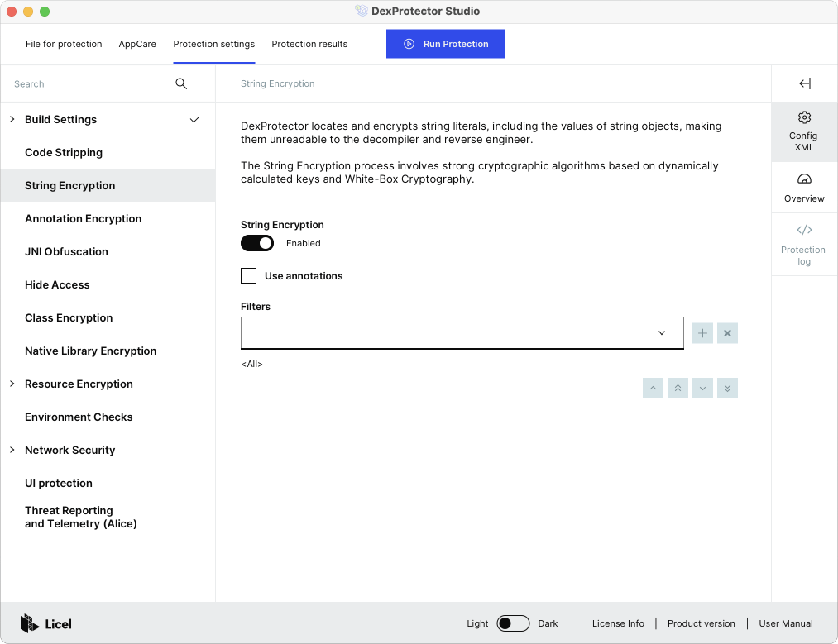This screenshot has width=838, height=644.
Task: Open the Config XML panel
Action: click(804, 132)
